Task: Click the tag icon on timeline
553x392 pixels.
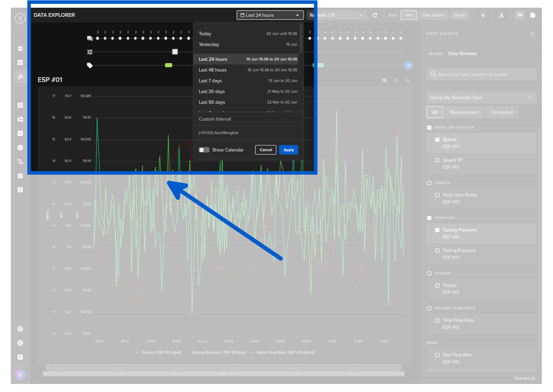Action: (x=90, y=65)
